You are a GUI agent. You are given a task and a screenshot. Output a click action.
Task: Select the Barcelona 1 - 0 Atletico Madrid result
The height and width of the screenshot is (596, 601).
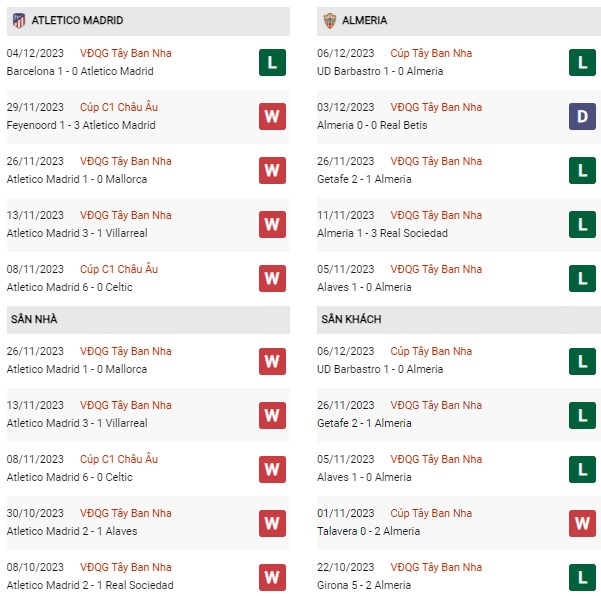80,71
